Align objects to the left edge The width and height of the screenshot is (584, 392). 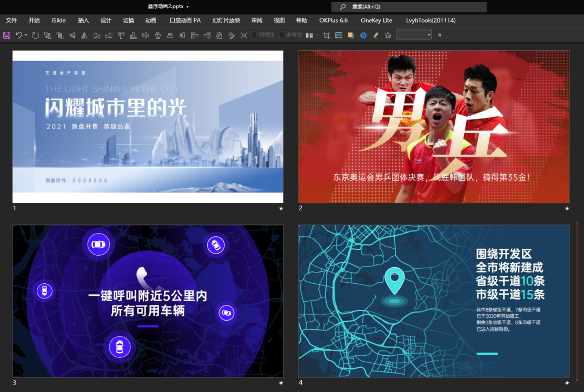coord(195,35)
